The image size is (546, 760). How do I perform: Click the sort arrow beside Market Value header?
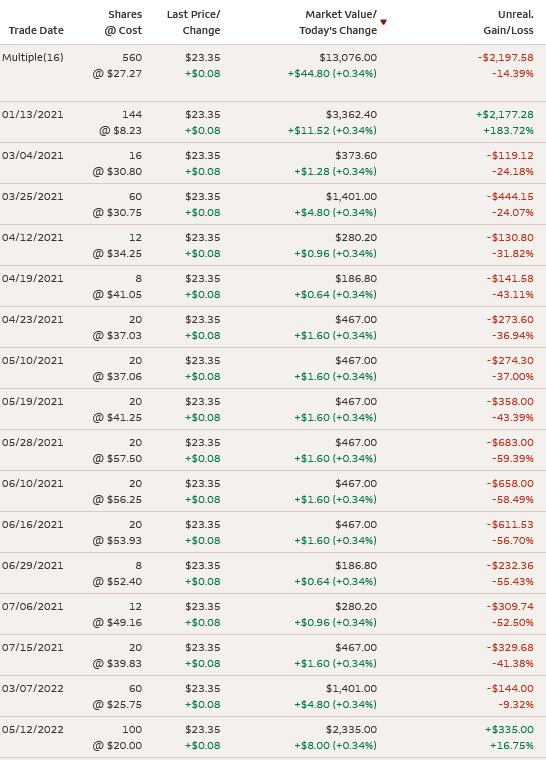(384, 22)
